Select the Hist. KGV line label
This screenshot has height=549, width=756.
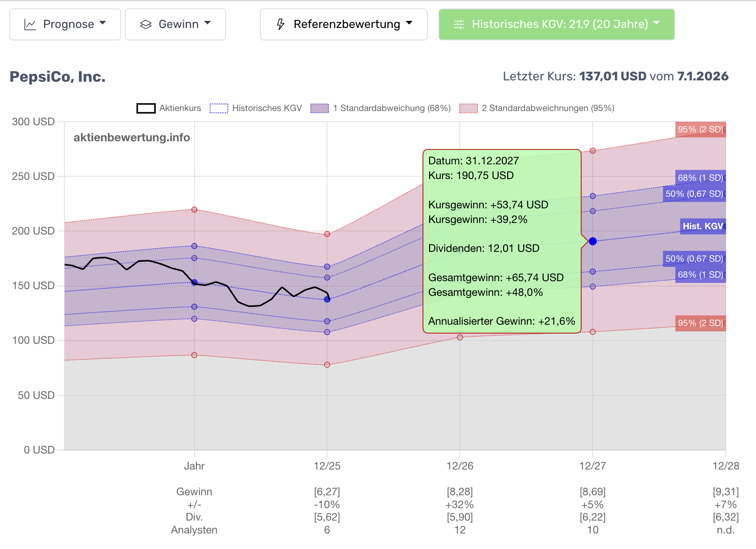pos(703,226)
